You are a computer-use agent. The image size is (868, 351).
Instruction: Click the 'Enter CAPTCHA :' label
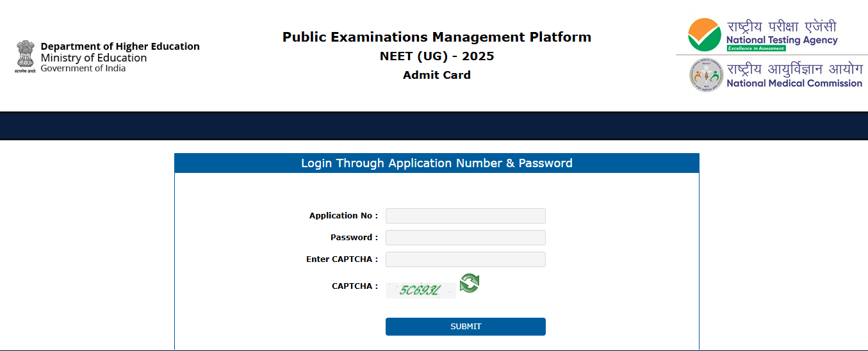pos(342,259)
